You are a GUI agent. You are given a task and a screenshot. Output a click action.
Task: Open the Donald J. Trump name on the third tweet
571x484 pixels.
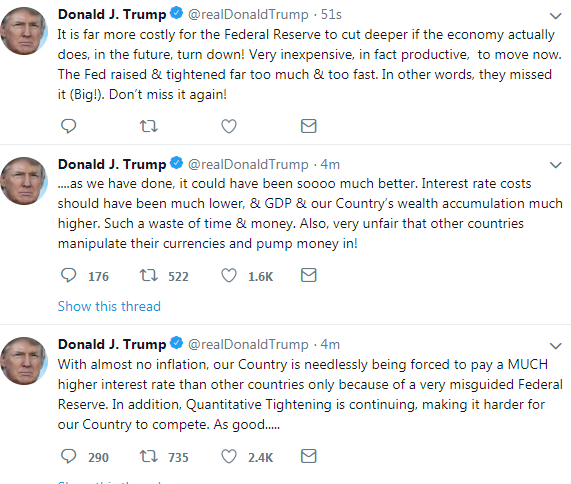112,345
